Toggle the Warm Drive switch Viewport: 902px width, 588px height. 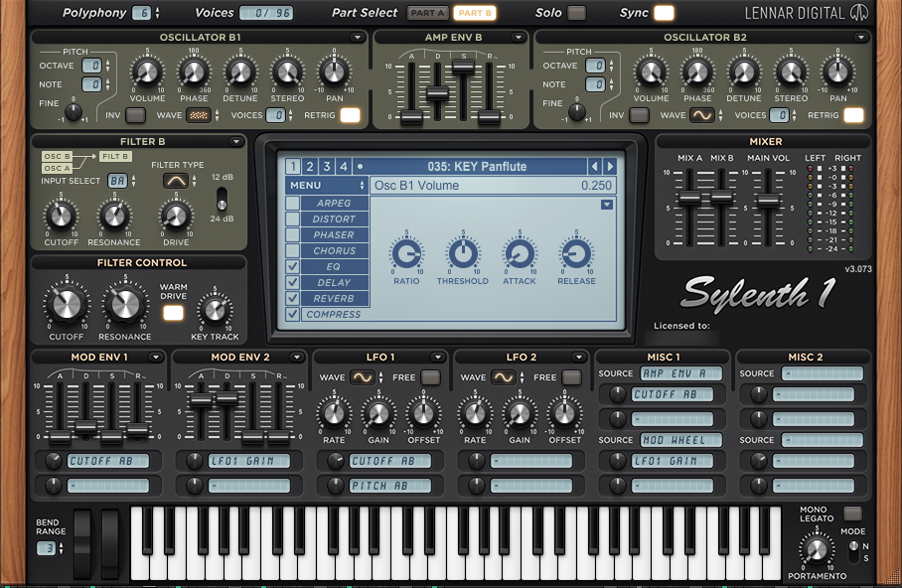point(173,313)
